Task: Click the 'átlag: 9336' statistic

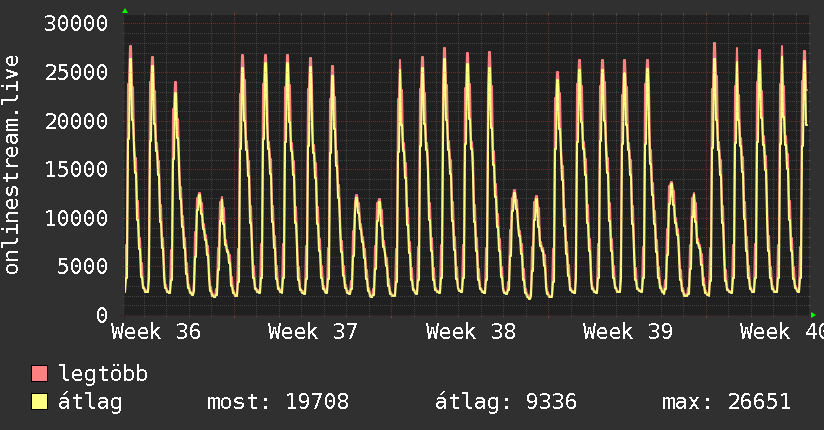Action: (x=506, y=402)
